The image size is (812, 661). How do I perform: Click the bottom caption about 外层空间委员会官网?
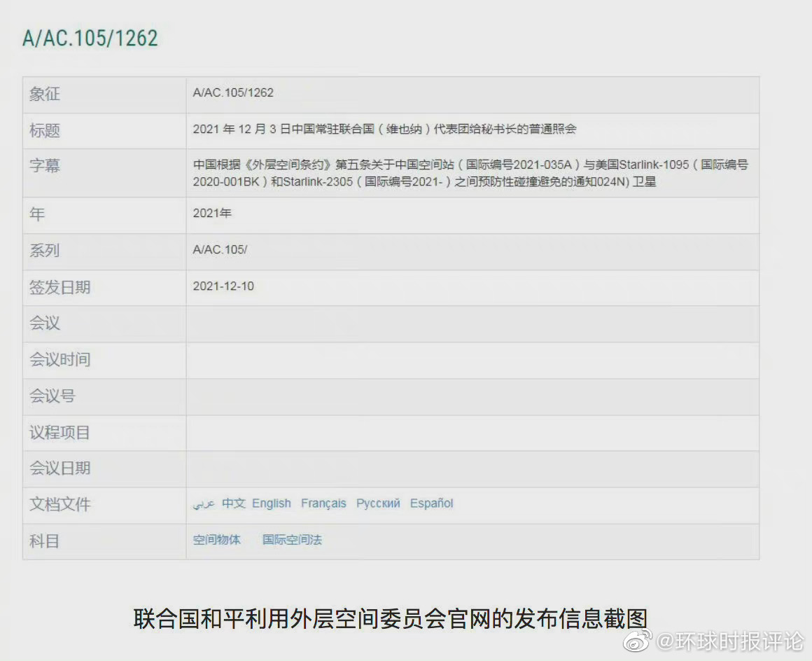click(x=391, y=618)
